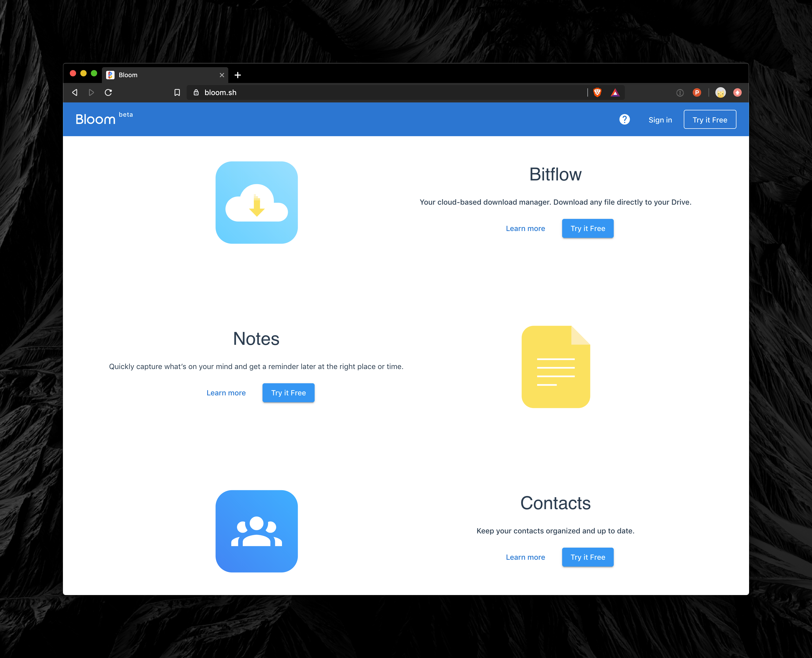This screenshot has width=812, height=658.
Task: Click the Brave Shields lion icon
Action: click(597, 92)
